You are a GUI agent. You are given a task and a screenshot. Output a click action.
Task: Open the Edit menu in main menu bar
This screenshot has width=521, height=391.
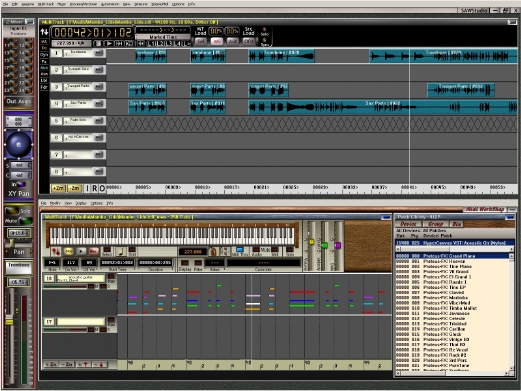[15, 4]
